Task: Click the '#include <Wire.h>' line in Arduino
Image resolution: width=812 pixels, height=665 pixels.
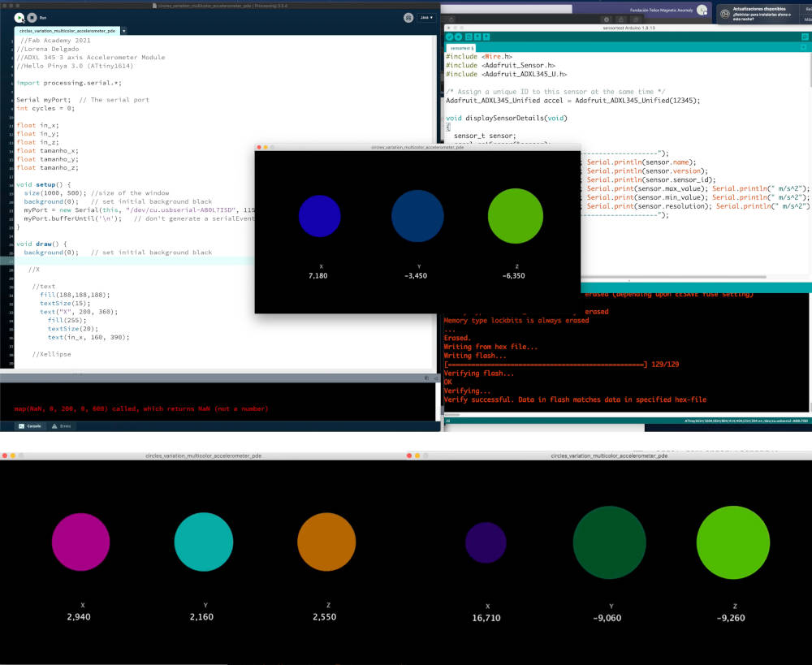Action: click(479, 57)
